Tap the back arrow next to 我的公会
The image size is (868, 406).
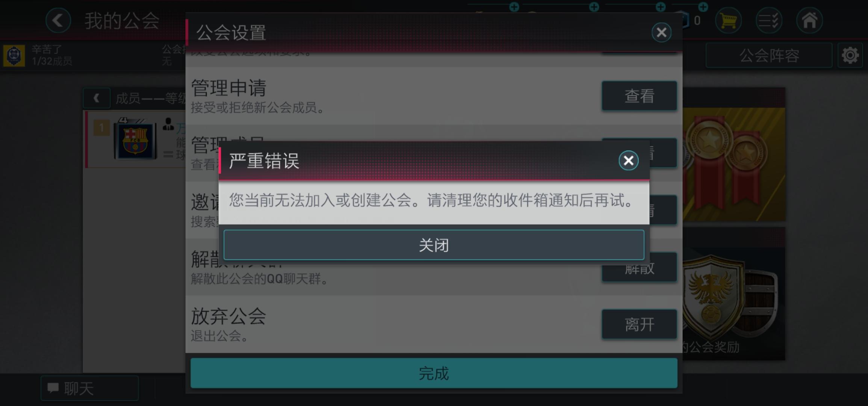[58, 20]
